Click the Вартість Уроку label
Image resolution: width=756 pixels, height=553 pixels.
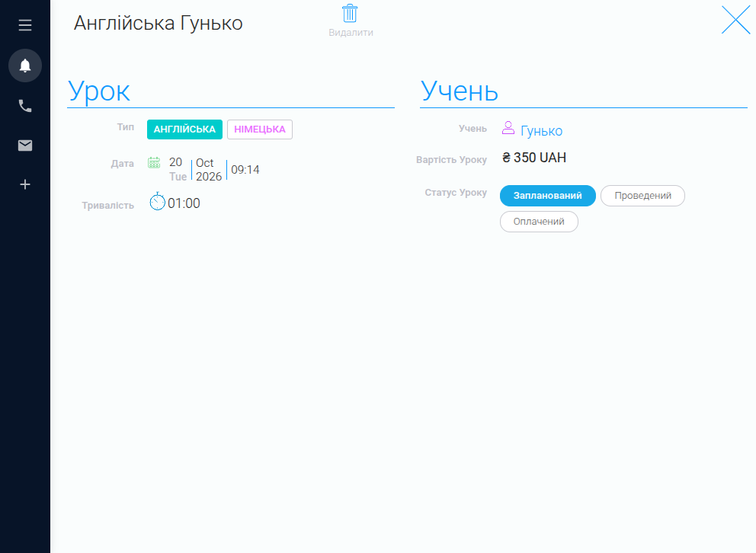coord(451,160)
